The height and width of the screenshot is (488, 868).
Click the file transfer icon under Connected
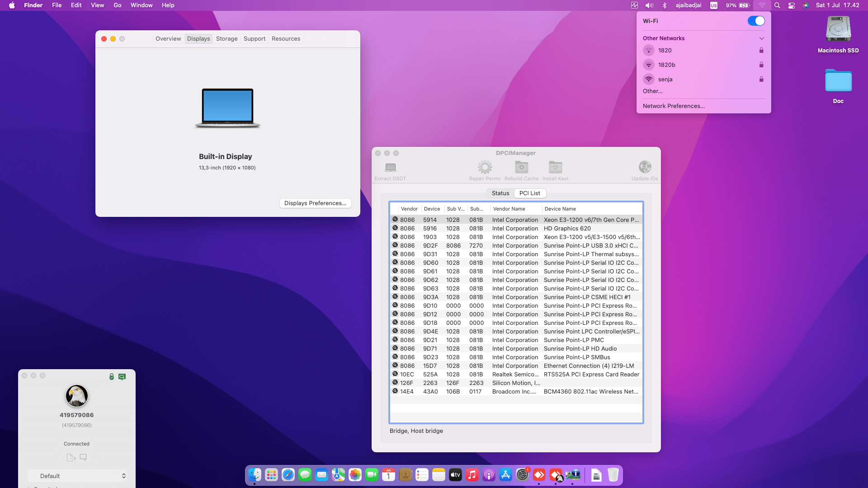[x=71, y=457]
